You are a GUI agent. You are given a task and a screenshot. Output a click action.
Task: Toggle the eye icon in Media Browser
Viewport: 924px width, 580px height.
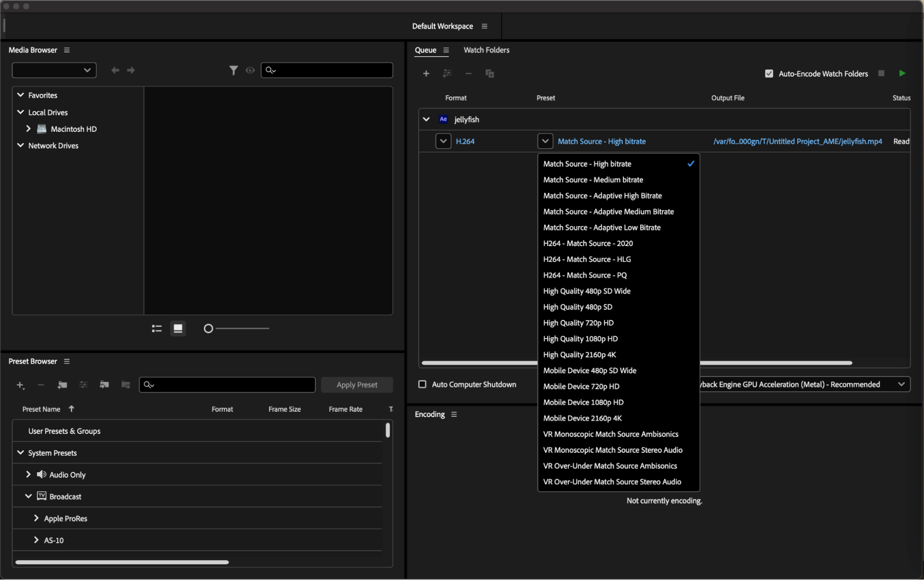click(x=250, y=70)
